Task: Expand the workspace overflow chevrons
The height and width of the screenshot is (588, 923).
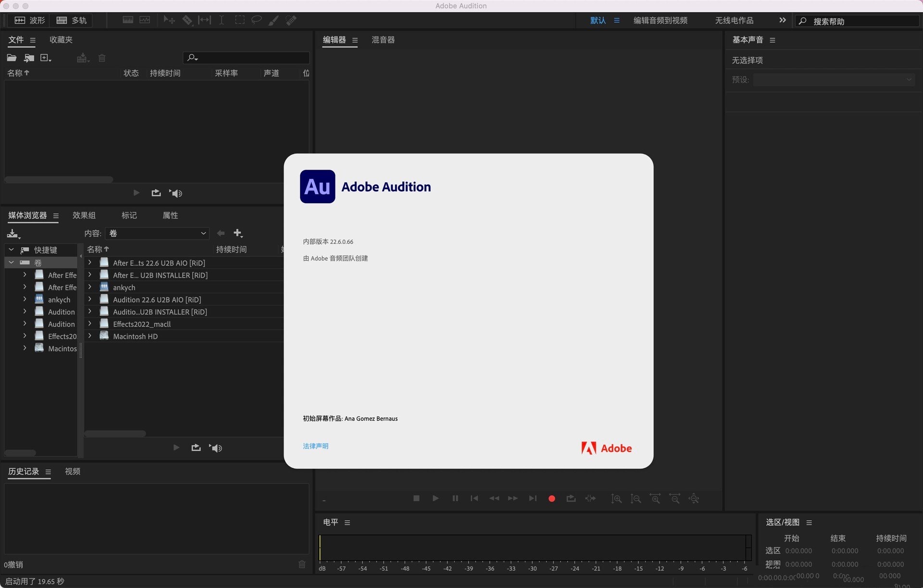Action: click(x=782, y=20)
